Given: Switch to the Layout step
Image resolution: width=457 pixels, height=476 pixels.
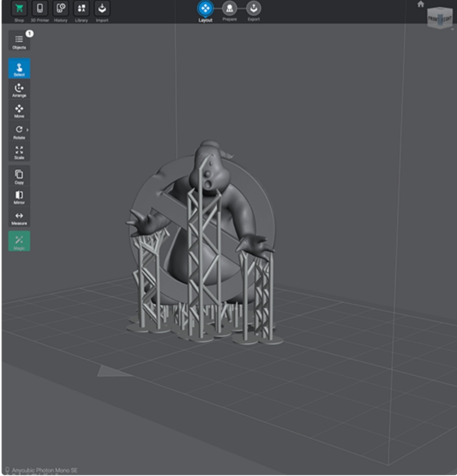Looking at the screenshot, I should [x=206, y=9].
